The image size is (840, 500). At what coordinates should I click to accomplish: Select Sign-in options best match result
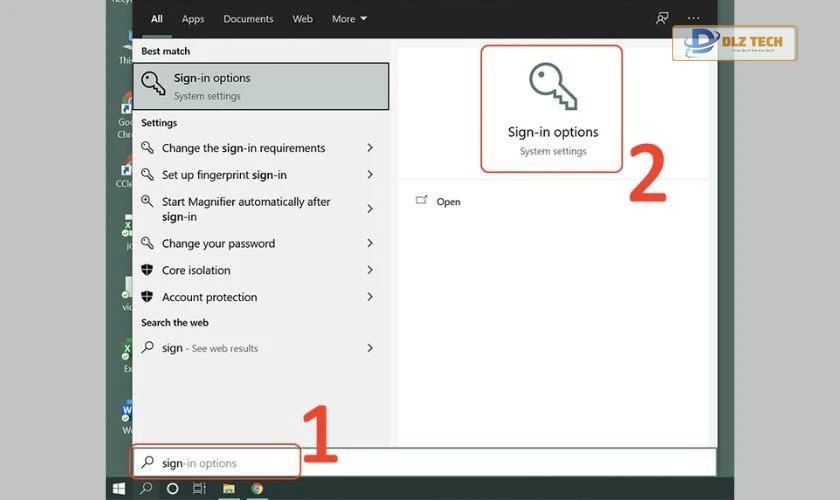pos(261,86)
